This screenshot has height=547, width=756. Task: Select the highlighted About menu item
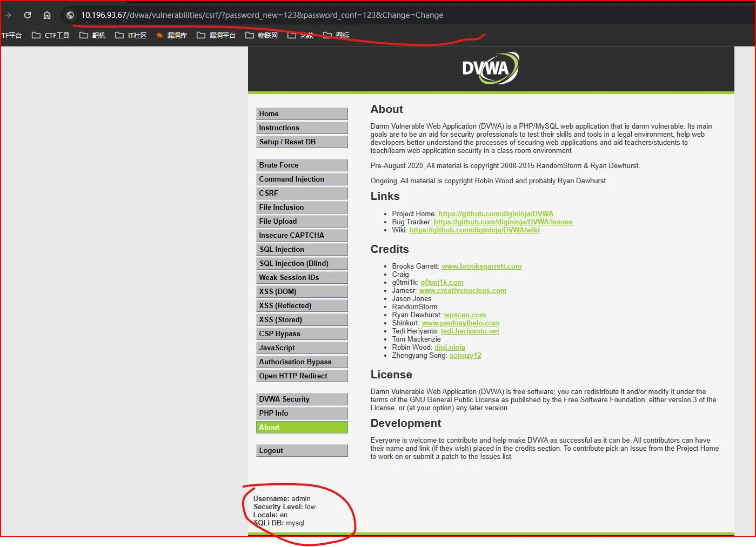click(x=302, y=427)
